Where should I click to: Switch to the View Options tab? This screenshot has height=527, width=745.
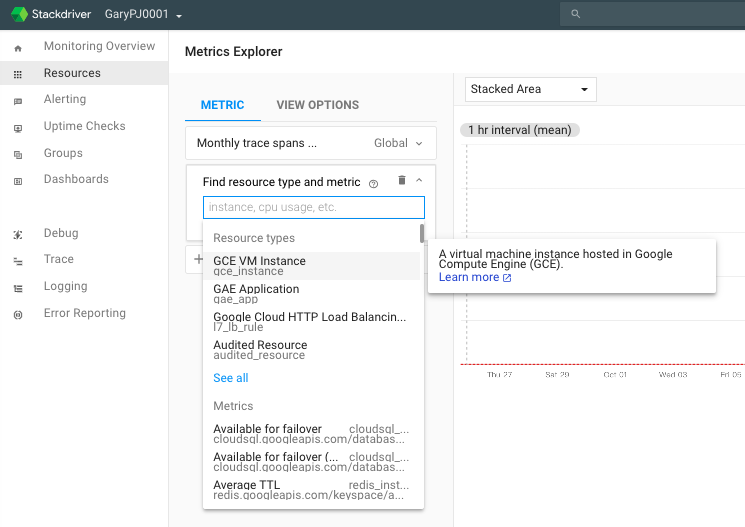pos(317,105)
